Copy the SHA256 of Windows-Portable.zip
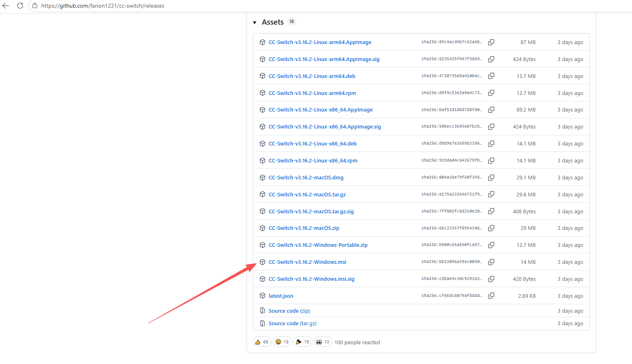Viewport: 632px width, 364px height. pyautogui.click(x=491, y=245)
